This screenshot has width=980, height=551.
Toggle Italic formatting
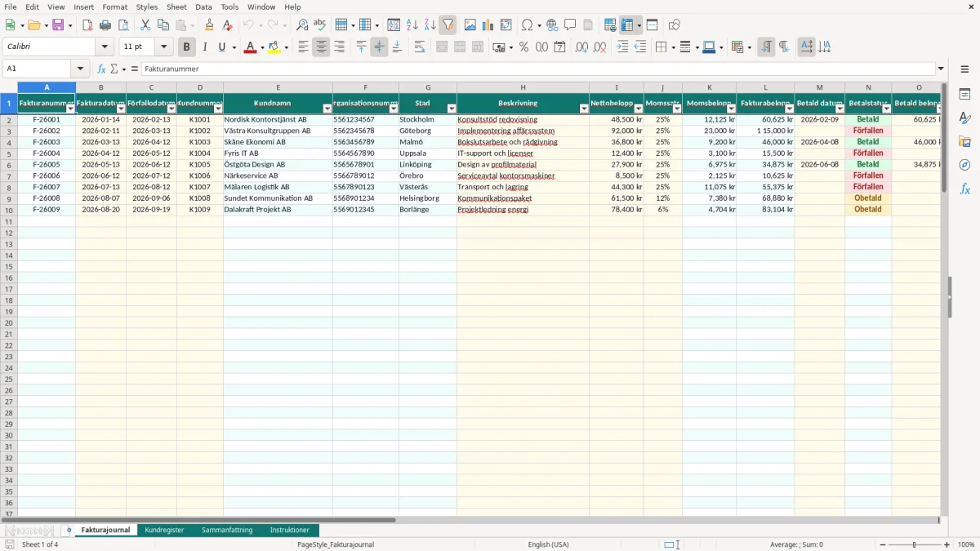tap(204, 47)
